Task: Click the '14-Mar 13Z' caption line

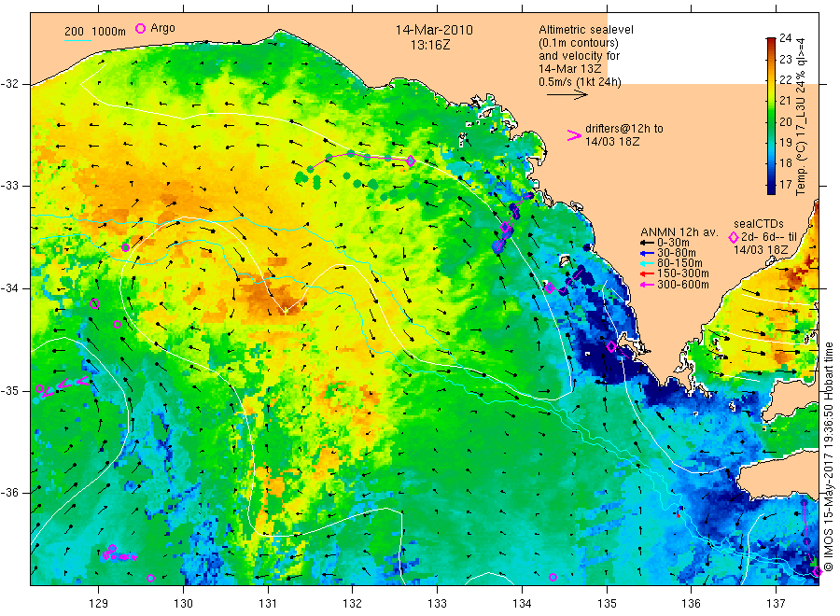Action: pyautogui.click(x=570, y=68)
